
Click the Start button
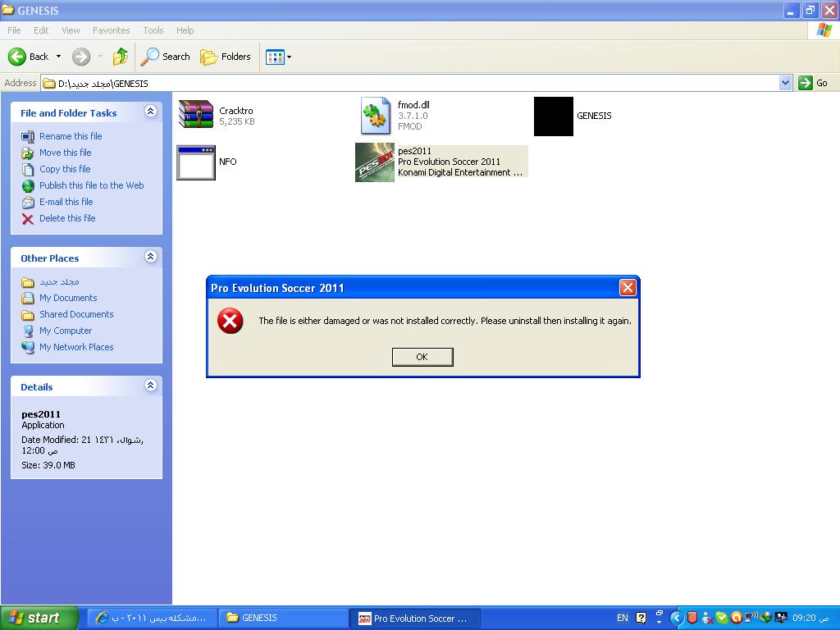pyautogui.click(x=39, y=618)
